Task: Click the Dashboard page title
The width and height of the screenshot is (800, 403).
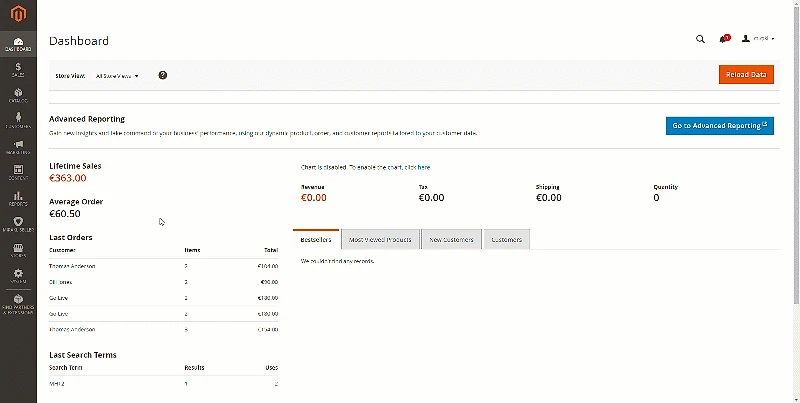Action: (79, 41)
